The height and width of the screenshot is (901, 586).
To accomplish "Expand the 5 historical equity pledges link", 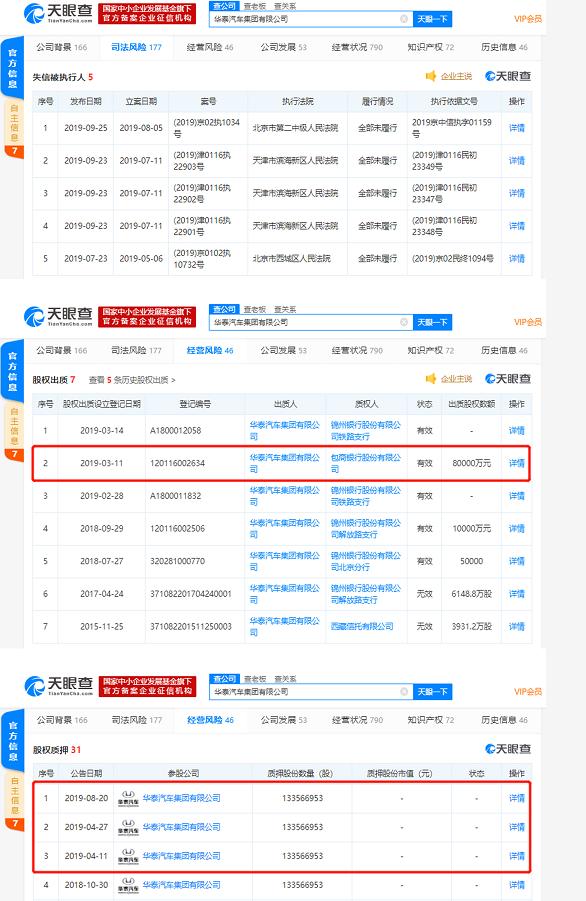I will click(x=132, y=380).
